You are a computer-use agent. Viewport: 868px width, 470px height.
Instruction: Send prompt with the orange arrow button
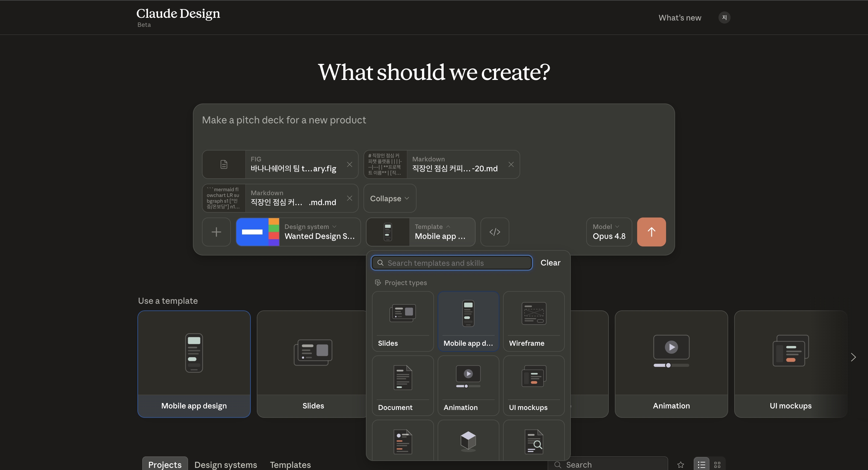651,232
